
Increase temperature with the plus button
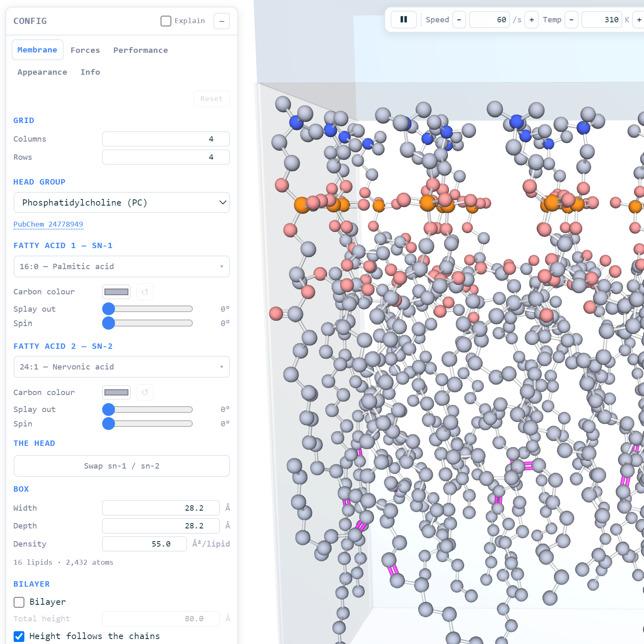pos(639,19)
